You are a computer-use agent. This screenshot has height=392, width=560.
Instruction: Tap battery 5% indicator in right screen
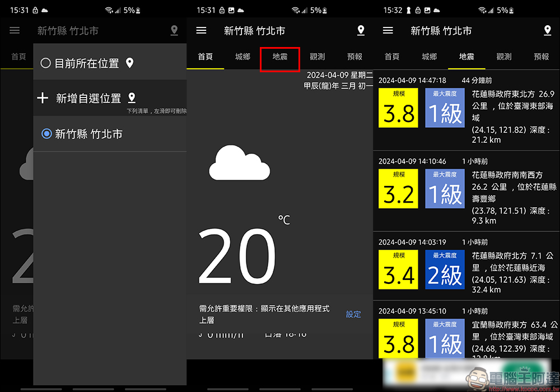(505, 10)
